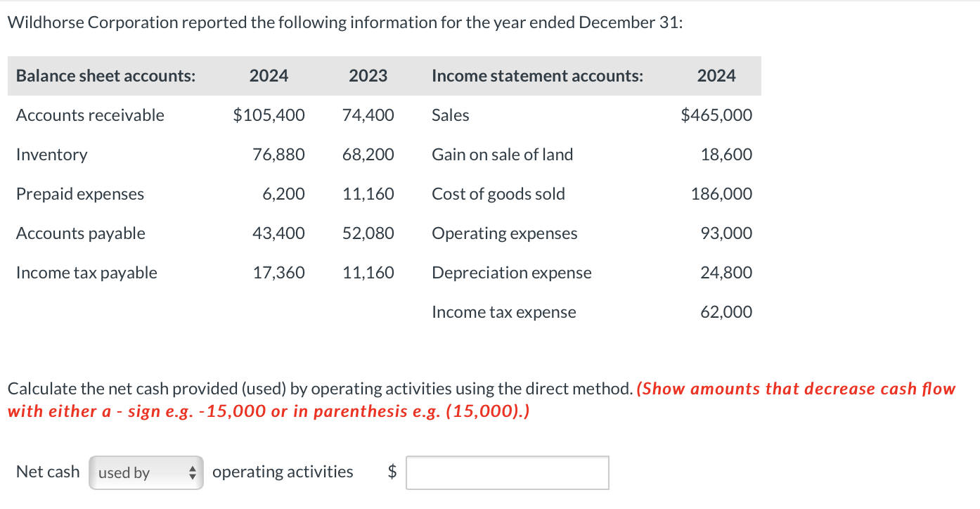Click the $105,400 accounts receivable 2024 value
This screenshot has width=980, height=509.
coord(269,115)
